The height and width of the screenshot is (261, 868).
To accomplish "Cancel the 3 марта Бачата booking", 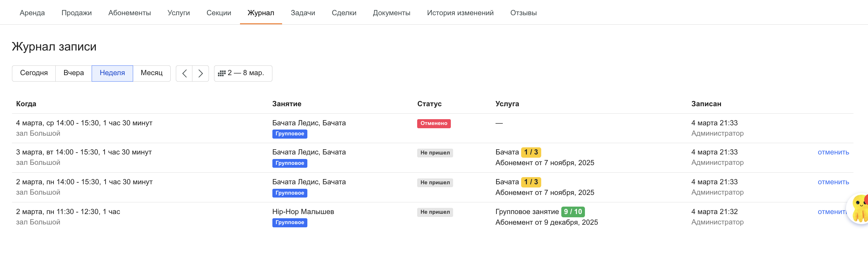I will pyautogui.click(x=833, y=152).
